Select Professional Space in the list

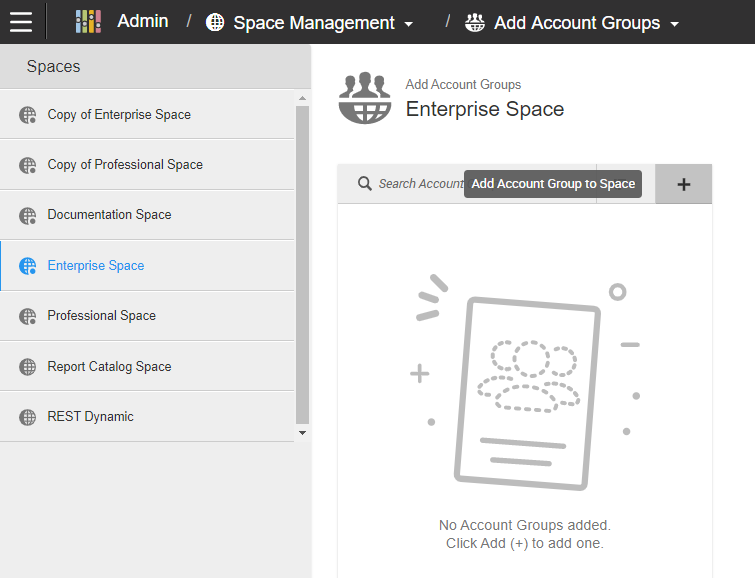pyautogui.click(x=101, y=316)
